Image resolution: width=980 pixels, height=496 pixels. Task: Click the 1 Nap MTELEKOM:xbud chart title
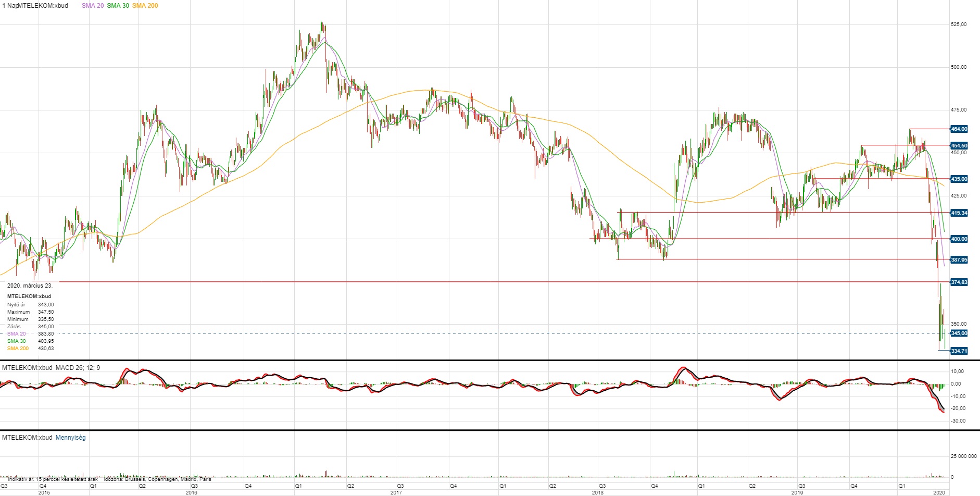35,6
